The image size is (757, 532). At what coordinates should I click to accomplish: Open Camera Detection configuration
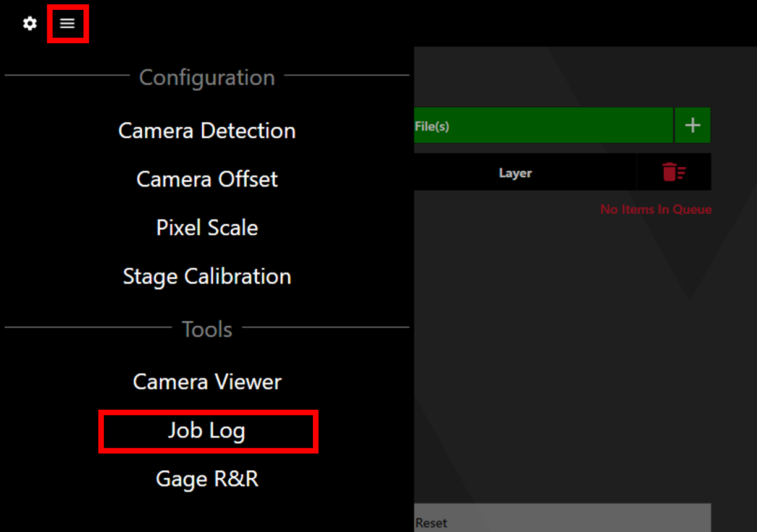207,130
